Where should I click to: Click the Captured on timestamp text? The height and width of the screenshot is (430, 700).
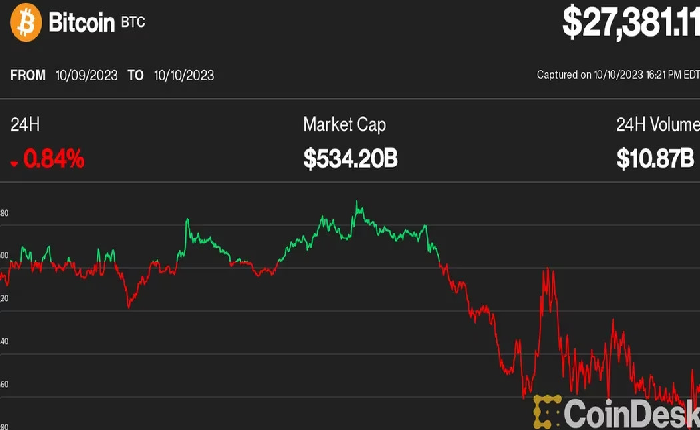618,75
